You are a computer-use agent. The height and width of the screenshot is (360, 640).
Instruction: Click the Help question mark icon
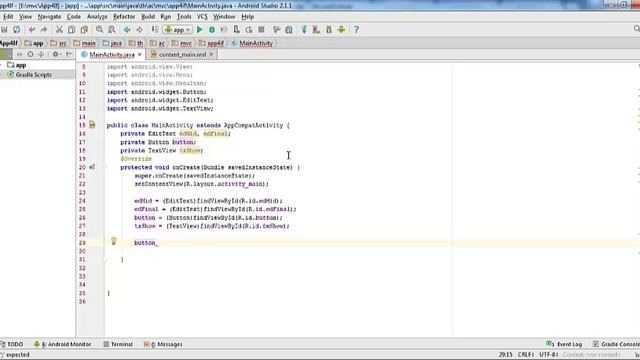pyautogui.click(x=356, y=29)
